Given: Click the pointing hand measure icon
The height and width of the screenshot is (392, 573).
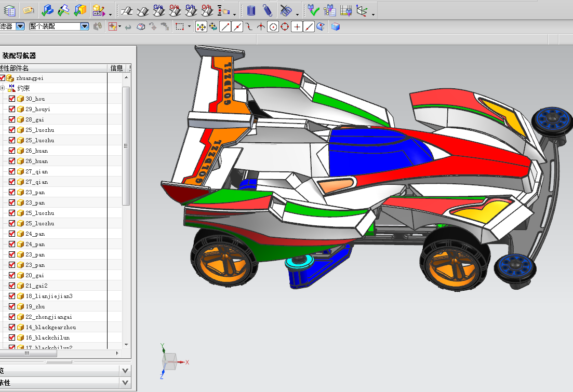Looking at the screenshot, I should pyautogui.click(x=223, y=10).
